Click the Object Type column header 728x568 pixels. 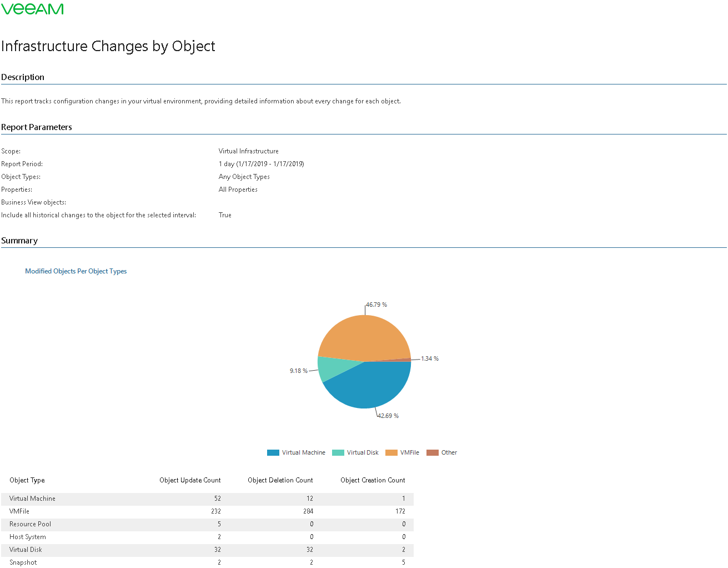(x=27, y=480)
